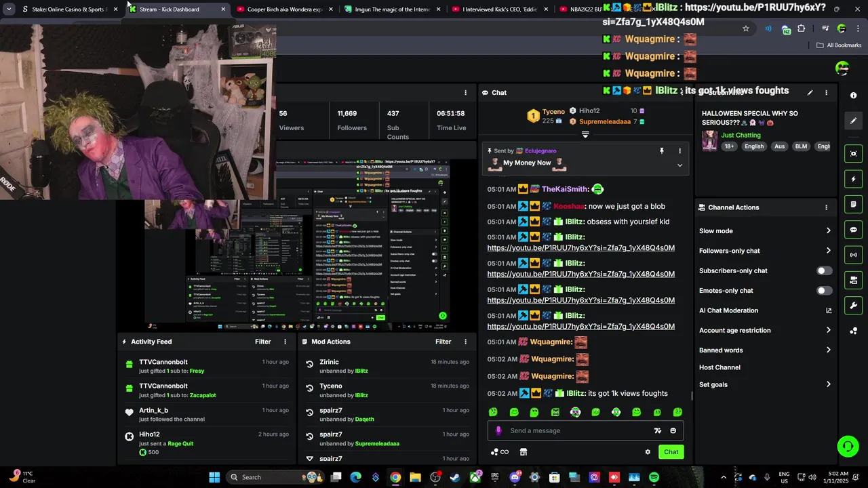
Task: Open the screen capture icon in right sidebar
Action: point(854,154)
